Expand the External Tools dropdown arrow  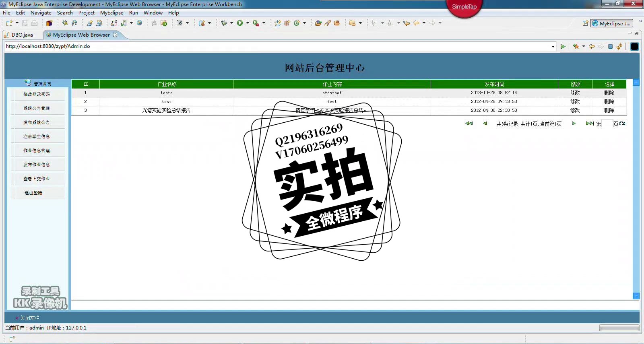264,23
